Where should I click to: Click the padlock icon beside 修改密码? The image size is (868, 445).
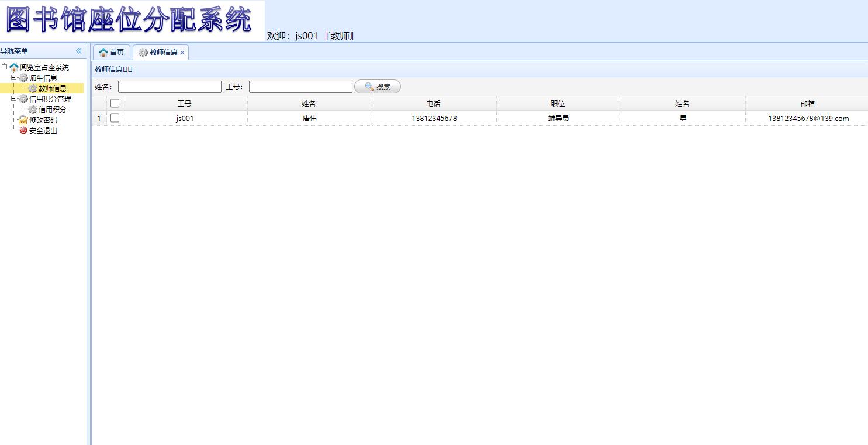click(x=22, y=120)
